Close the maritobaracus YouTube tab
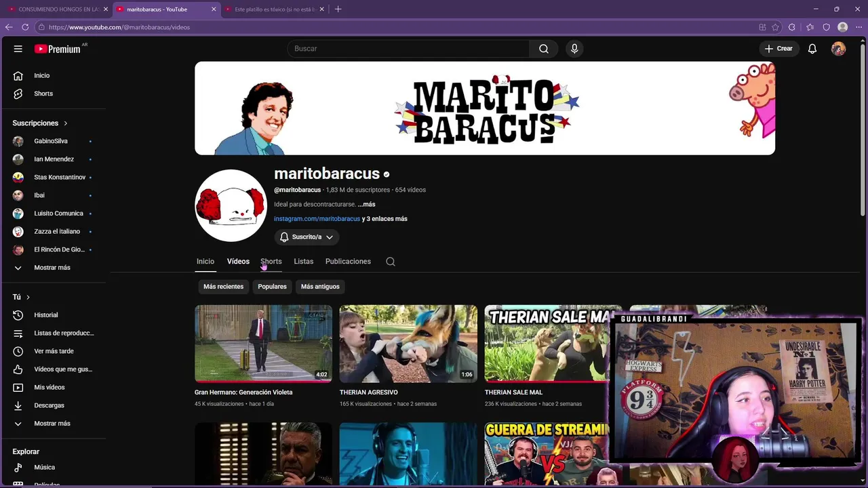Viewport: 868px width, 488px height. (x=214, y=9)
